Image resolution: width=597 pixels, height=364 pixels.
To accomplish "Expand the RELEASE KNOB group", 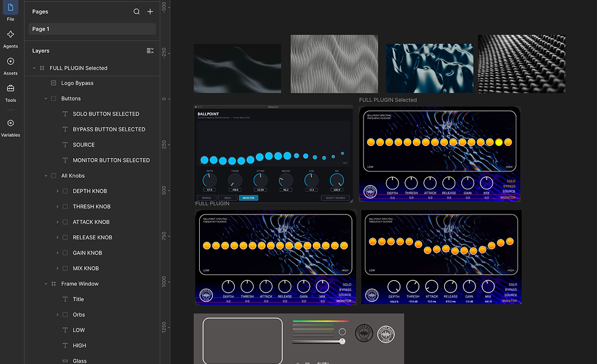I will click(57, 238).
